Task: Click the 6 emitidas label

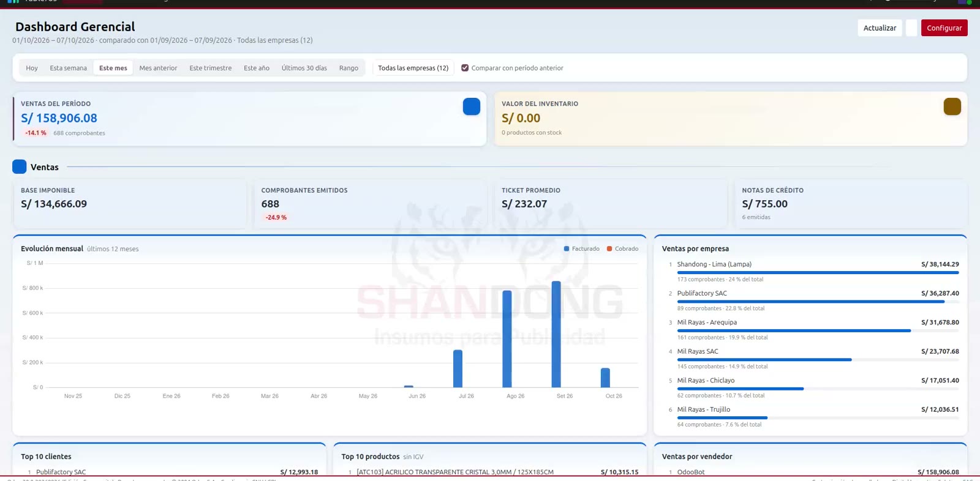Action: tap(756, 217)
